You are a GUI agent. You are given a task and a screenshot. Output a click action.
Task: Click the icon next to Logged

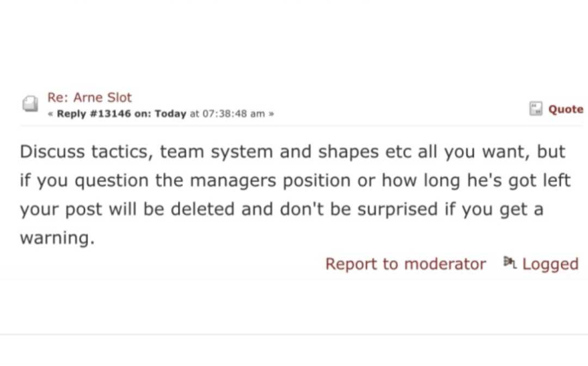(x=510, y=263)
